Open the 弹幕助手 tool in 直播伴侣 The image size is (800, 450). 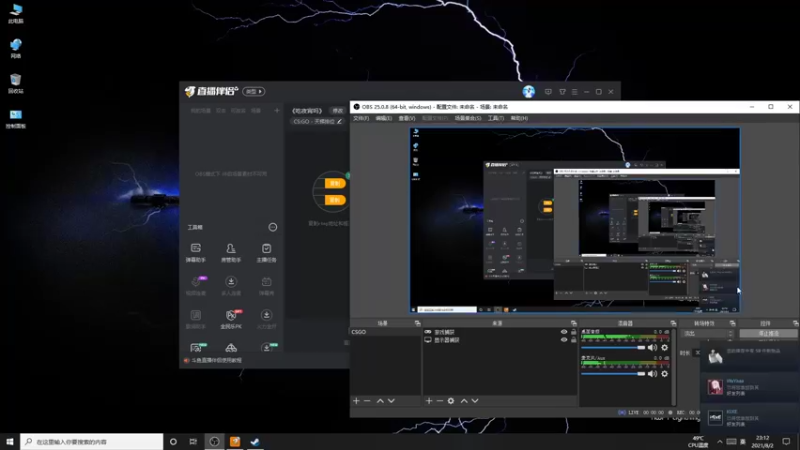[x=195, y=253]
